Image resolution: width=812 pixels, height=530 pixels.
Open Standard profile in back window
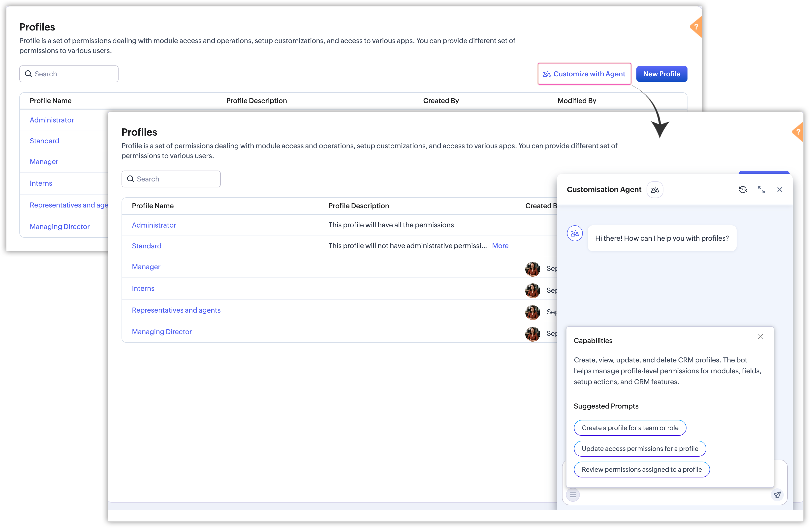(x=44, y=141)
